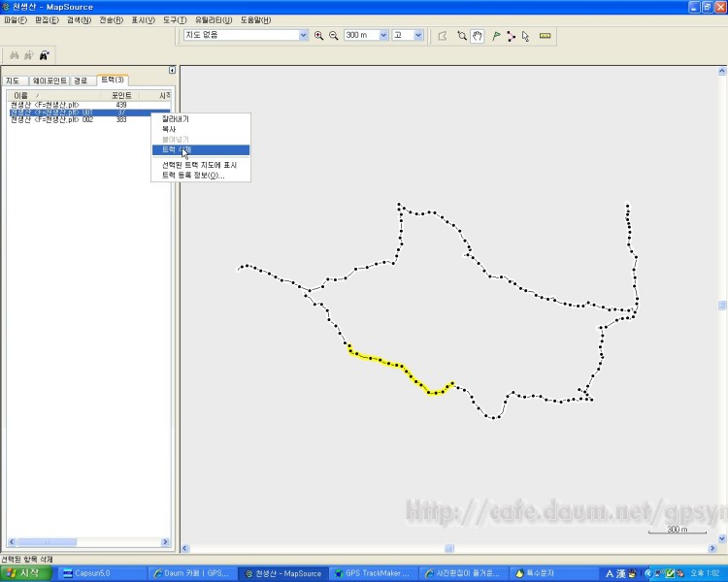Open the 전송(R) menu

coord(111,20)
